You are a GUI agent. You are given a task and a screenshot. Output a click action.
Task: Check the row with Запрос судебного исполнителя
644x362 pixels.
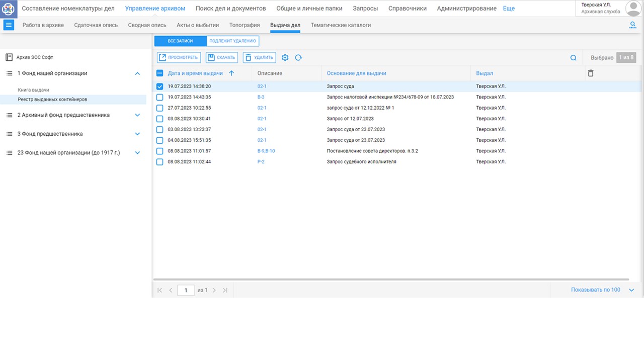pyautogui.click(x=159, y=162)
